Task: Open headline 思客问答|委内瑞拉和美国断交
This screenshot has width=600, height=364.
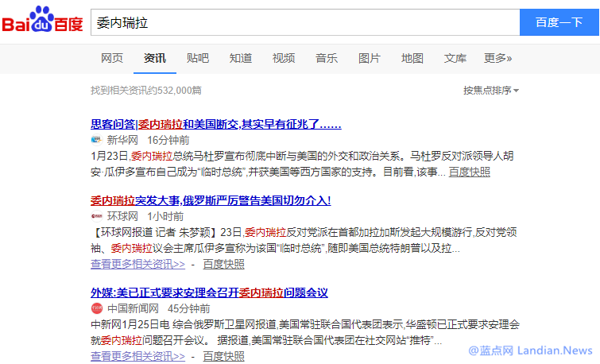Action: coord(216,125)
